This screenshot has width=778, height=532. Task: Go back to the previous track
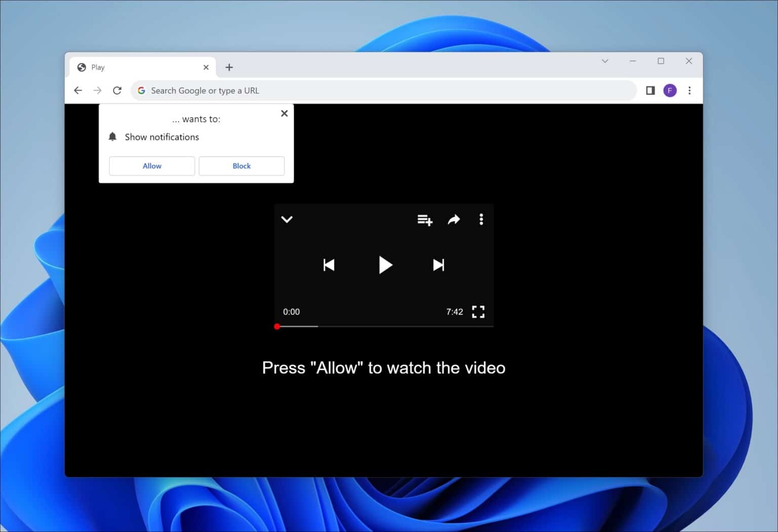[329, 265]
